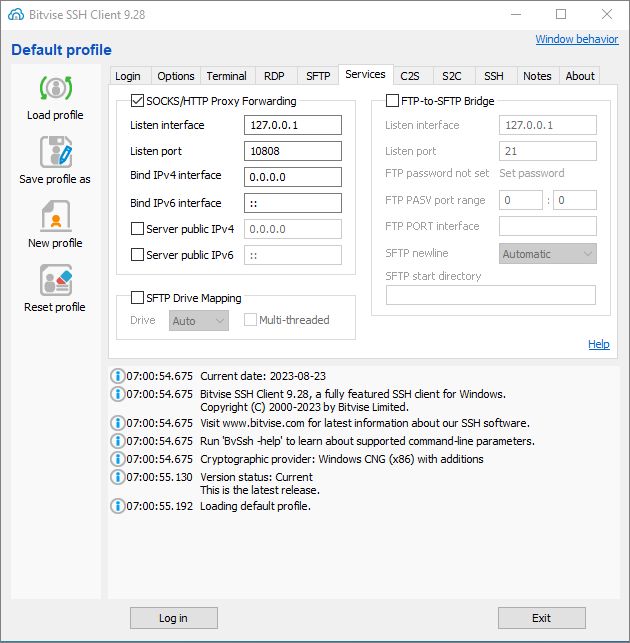
Task: Click the Save profile as icon
Action: coord(56,152)
